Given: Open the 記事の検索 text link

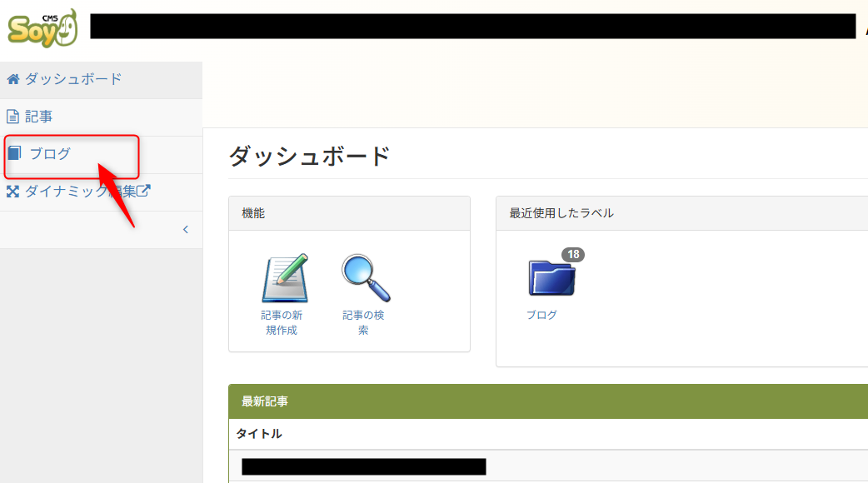Looking at the screenshot, I should [363, 322].
